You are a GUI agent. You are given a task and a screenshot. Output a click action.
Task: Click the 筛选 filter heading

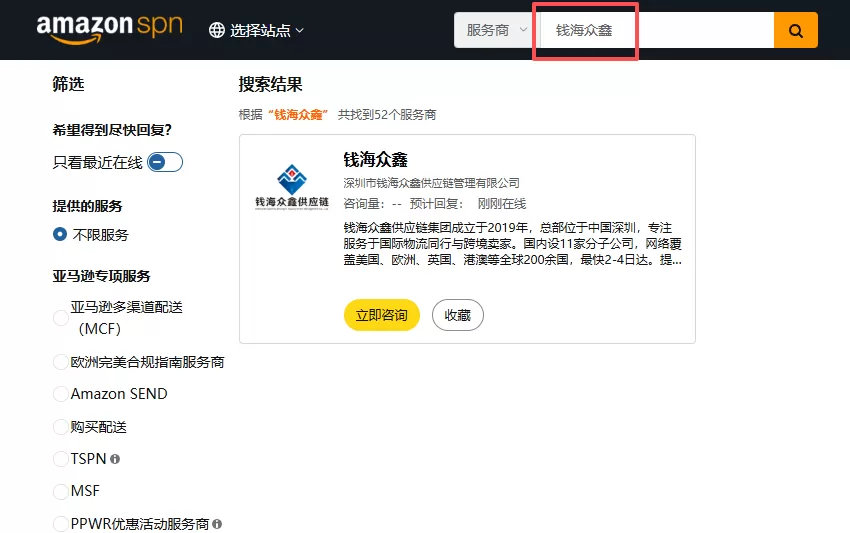coord(68,84)
